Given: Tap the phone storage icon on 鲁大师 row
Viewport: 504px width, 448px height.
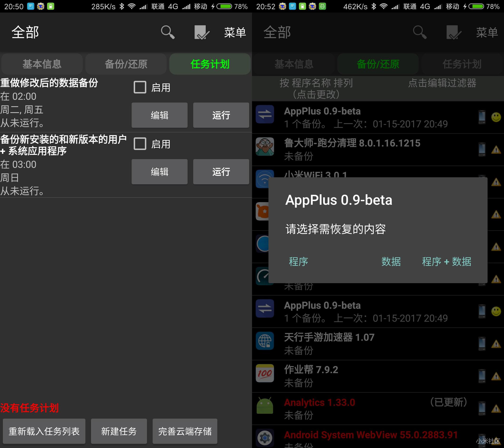Looking at the screenshot, I should click(x=482, y=149).
